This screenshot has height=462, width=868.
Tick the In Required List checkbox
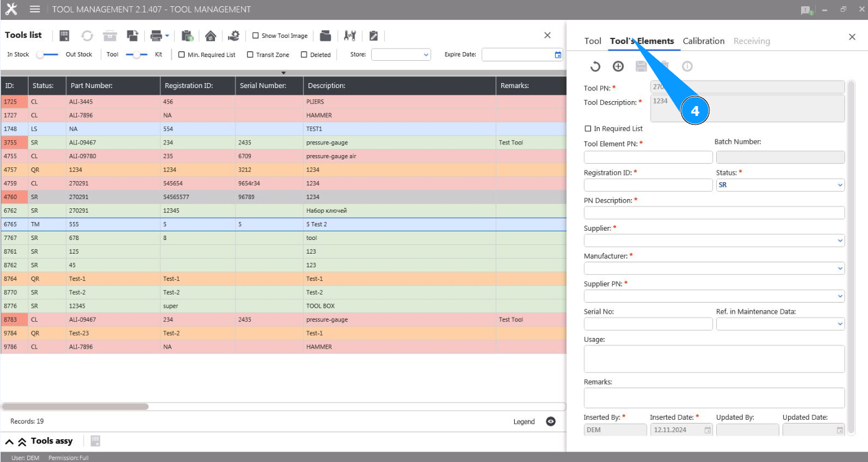588,129
